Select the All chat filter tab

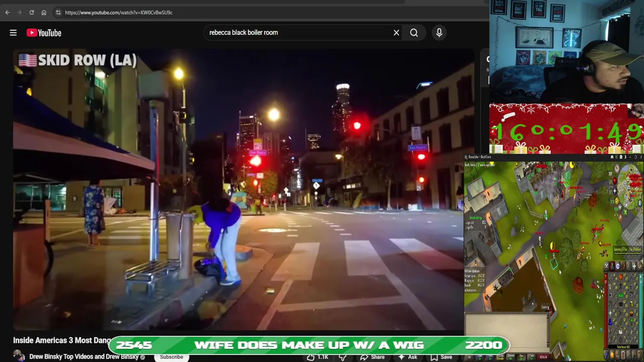(x=469, y=357)
